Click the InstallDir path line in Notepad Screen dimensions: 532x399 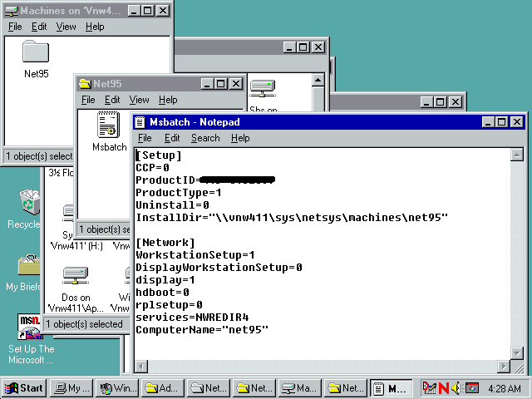tap(292, 218)
